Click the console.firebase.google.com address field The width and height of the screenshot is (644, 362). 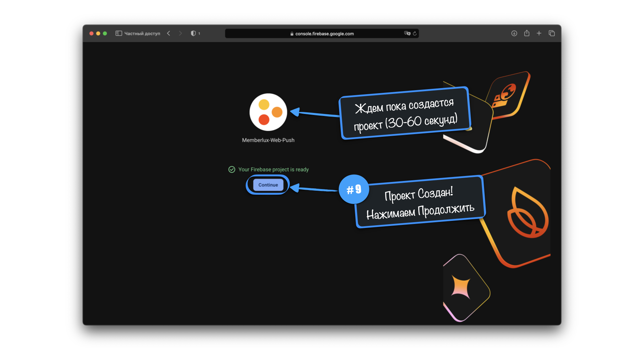324,34
